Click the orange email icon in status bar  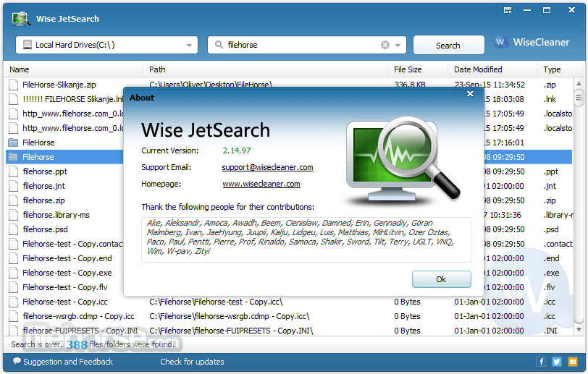[572, 362]
